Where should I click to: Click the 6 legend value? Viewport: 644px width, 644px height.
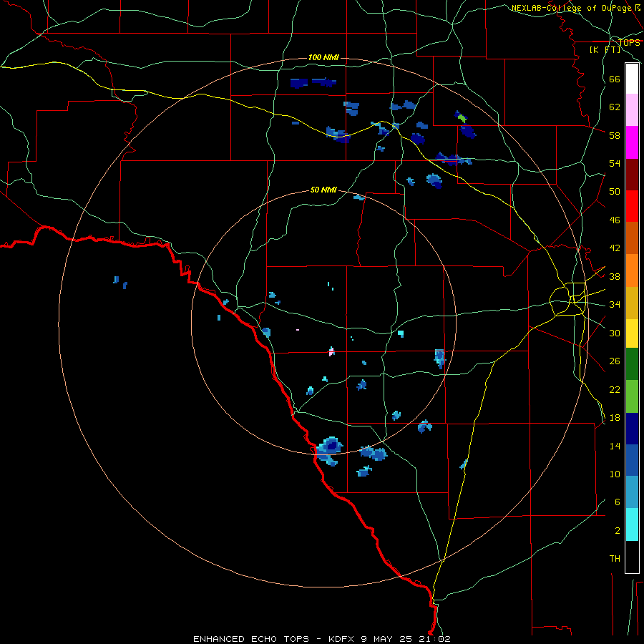tap(618, 502)
